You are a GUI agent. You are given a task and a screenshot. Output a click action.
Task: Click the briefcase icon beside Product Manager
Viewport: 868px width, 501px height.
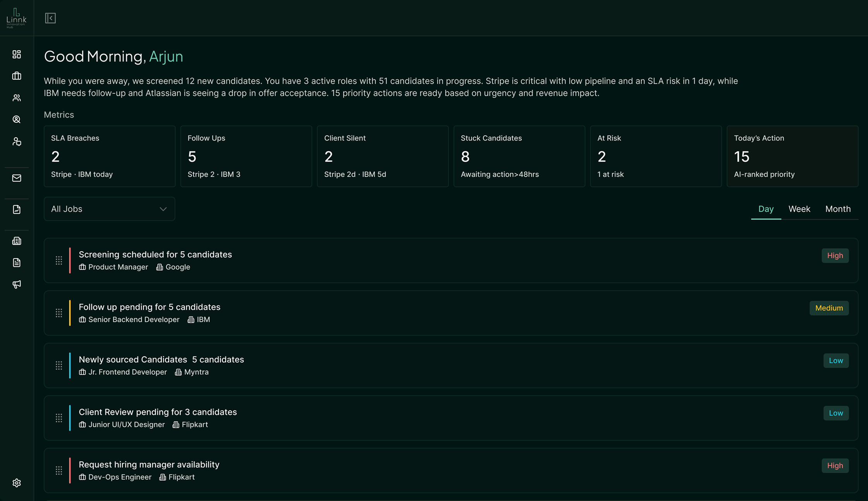82,267
